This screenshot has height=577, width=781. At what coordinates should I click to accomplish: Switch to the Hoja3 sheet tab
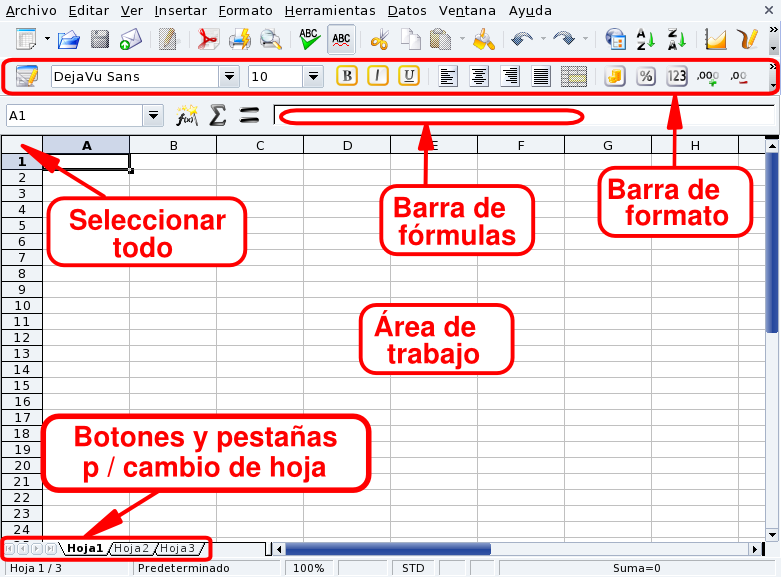(x=177, y=549)
